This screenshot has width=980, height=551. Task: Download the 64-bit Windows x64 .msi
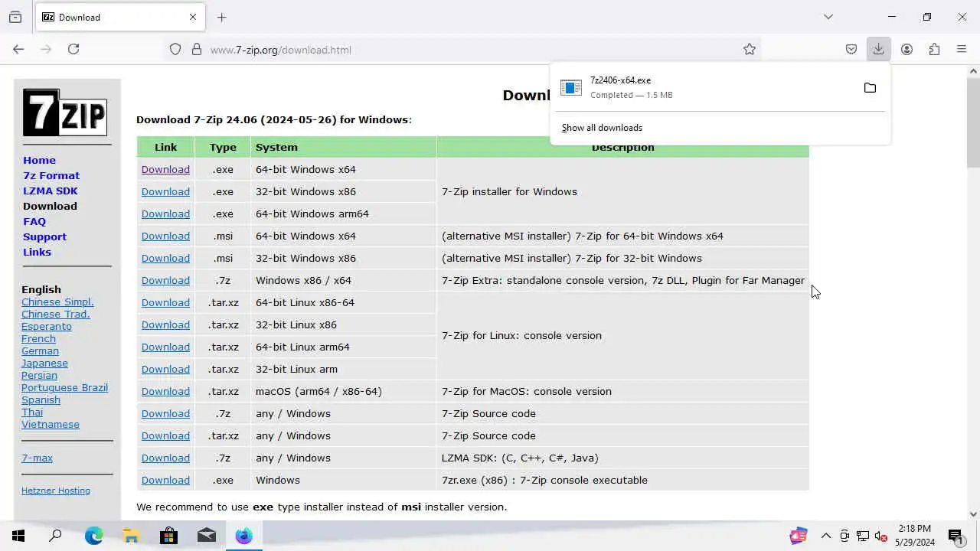pyautogui.click(x=165, y=236)
